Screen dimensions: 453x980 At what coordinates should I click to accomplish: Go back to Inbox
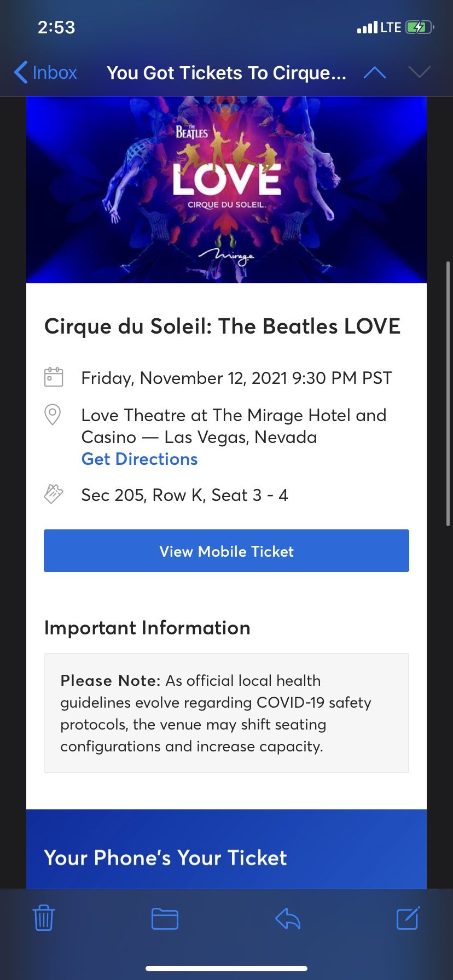click(45, 72)
